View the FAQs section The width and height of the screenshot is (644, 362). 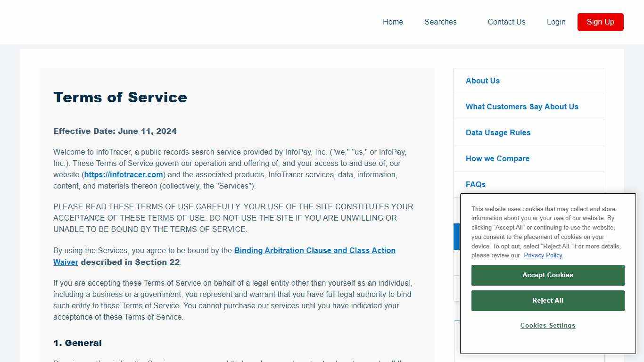tap(475, 184)
